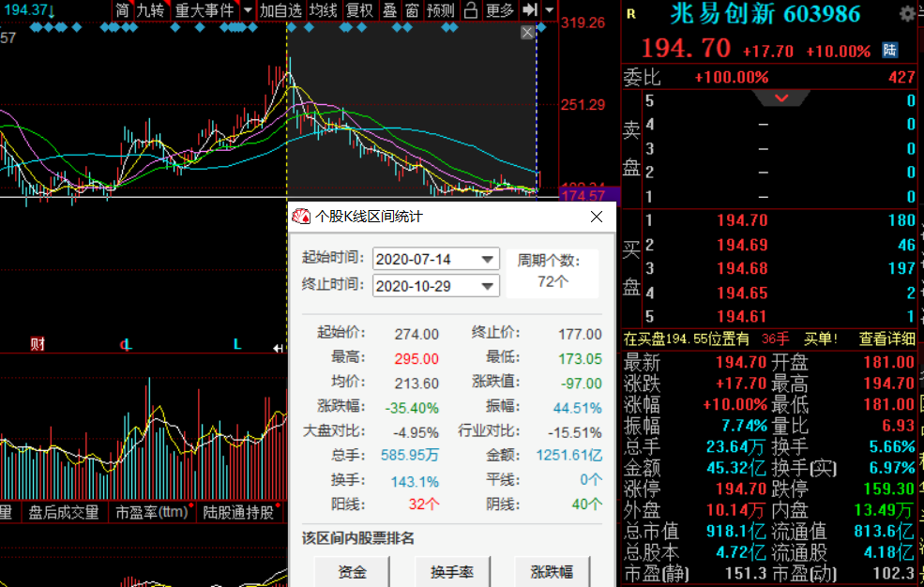Close the 个股K线区间统计 dialog
This screenshot has height=587, width=924.
(597, 217)
